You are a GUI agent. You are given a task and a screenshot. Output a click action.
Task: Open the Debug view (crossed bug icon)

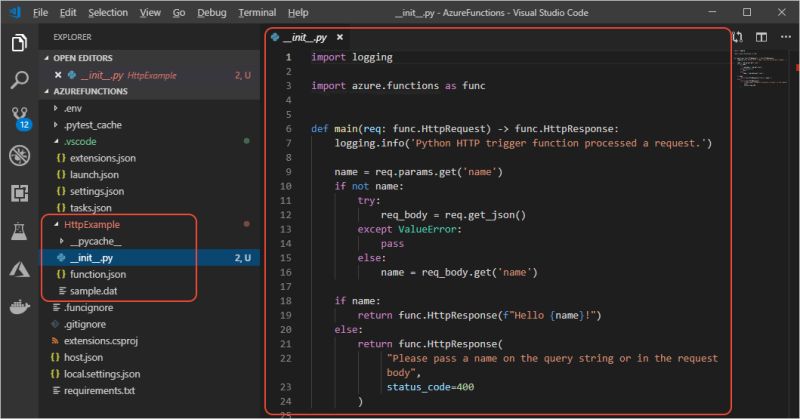(x=19, y=156)
